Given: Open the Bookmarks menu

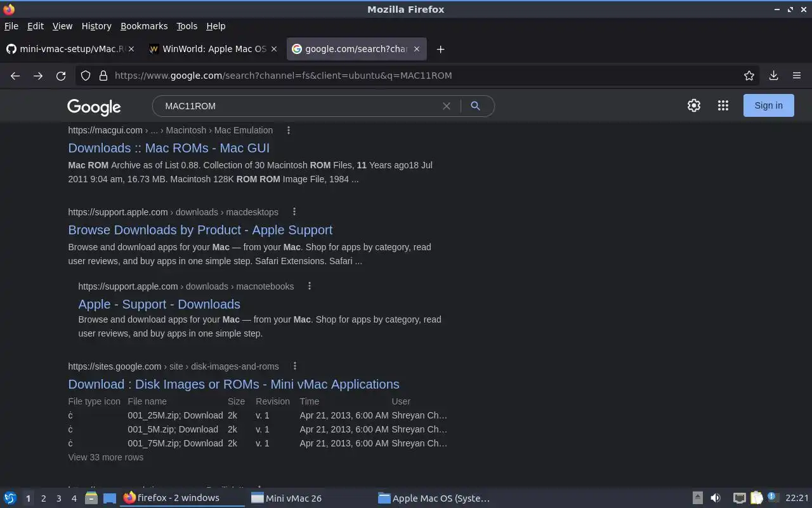Looking at the screenshot, I should click(144, 26).
